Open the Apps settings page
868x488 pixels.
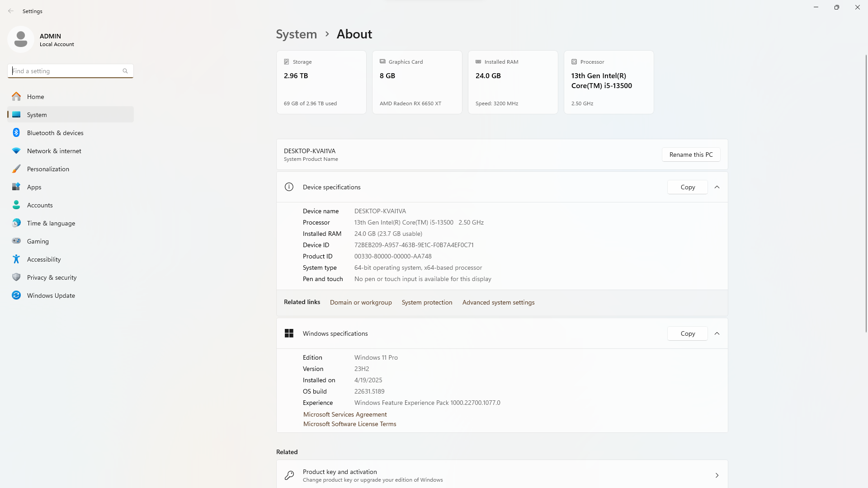[34, 187]
